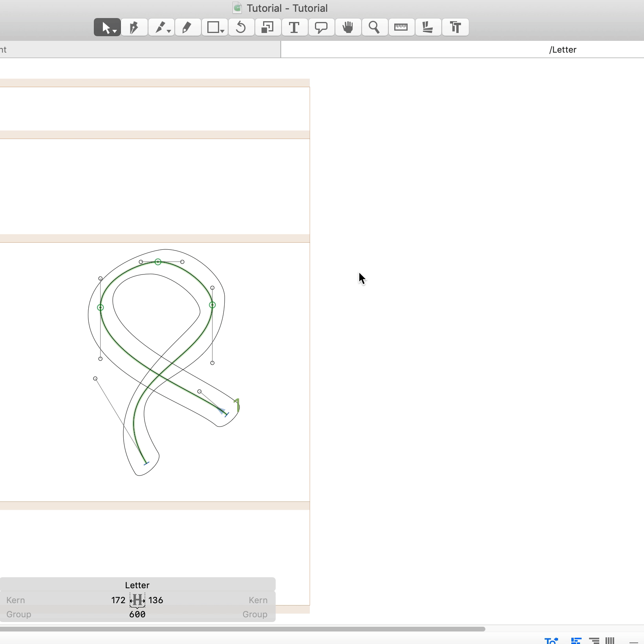
Task: Click the left sidebearing value 172
Action: point(118,600)
